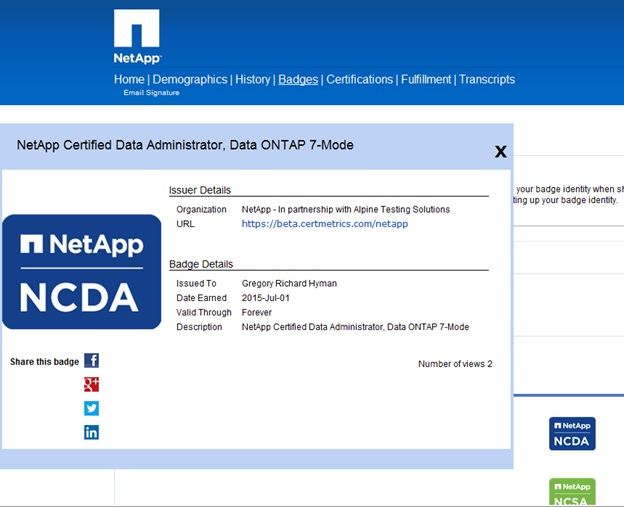Open the Badges page
624x507 pixels.
pos(298,79)
